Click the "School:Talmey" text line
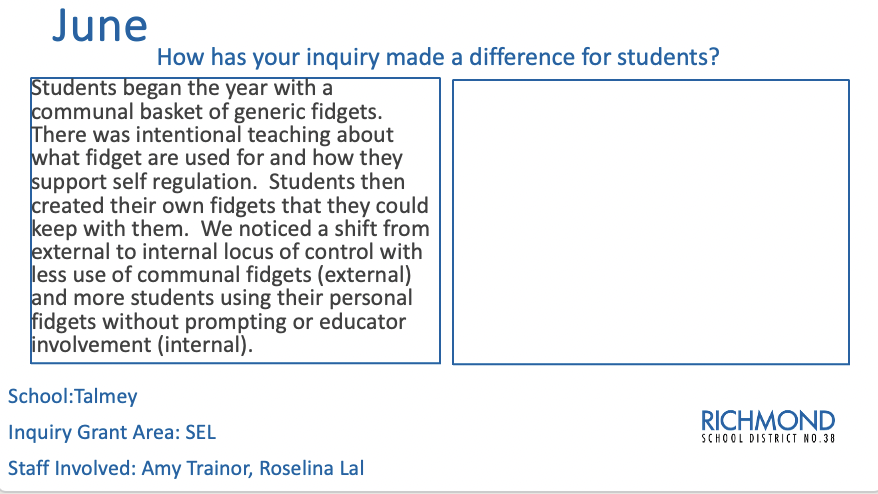Image resolution: width=878 pixels, height=494 pixels. point(72,397)
